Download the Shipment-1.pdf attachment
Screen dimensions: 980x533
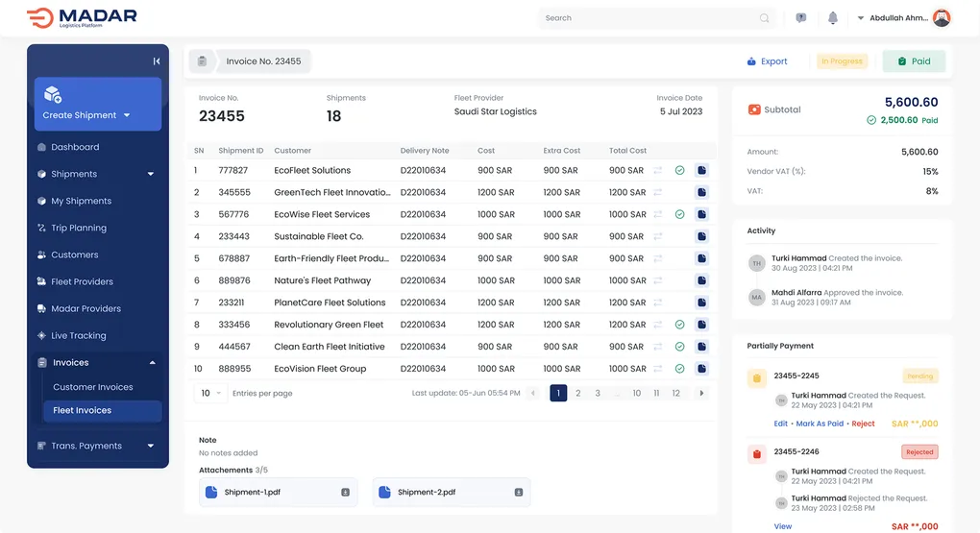tap(345, 493)
